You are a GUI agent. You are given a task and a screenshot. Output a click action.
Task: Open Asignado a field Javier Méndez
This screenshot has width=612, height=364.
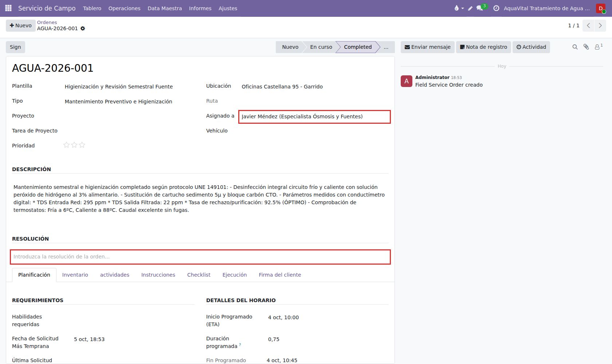point(314,116)
